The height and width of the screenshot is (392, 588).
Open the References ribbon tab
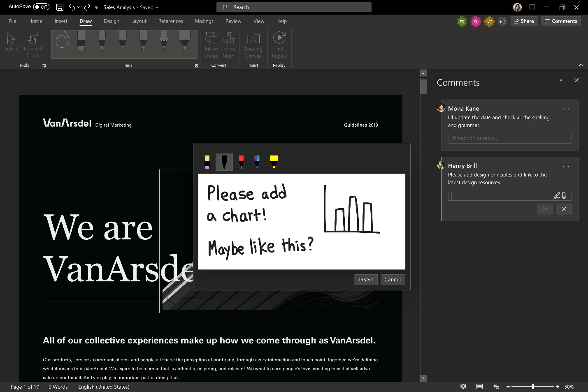tap(170, 21)
